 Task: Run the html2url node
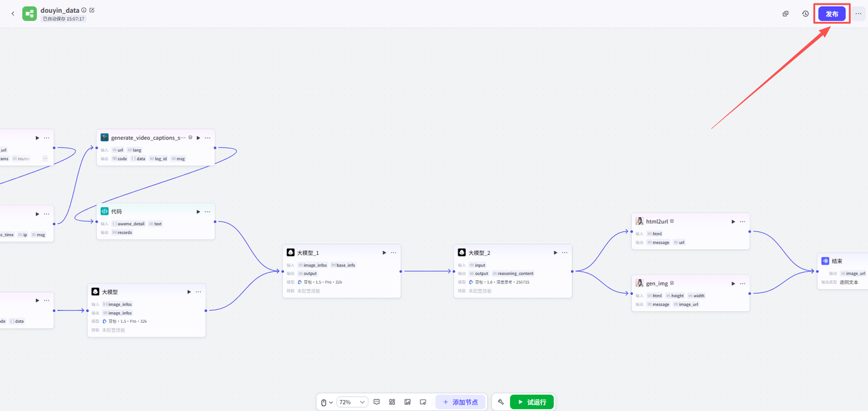pos(733,221)
